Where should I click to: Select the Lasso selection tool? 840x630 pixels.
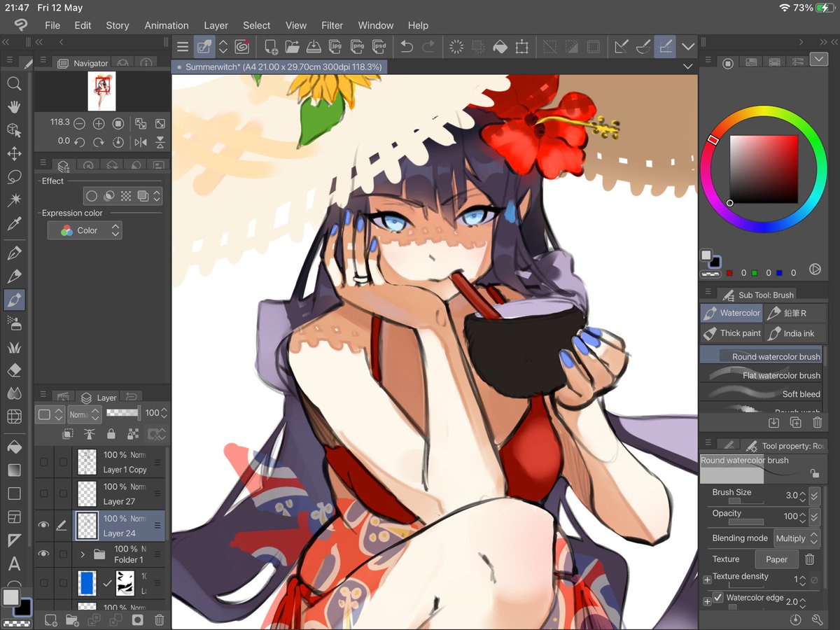click(14, 176)
